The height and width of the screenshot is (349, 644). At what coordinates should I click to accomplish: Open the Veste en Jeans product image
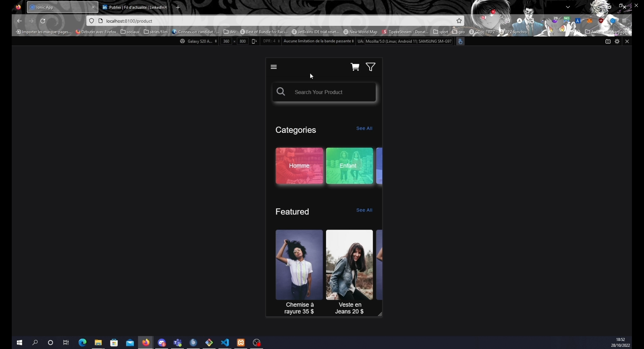(x=349, y=265)
